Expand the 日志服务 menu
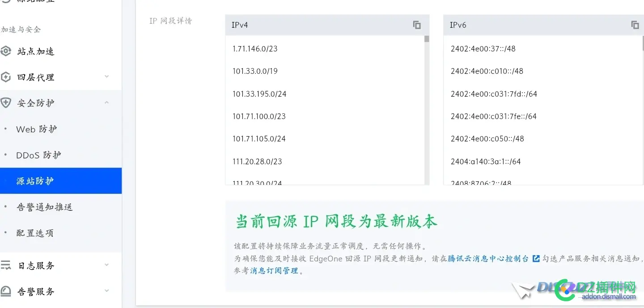The image size is (644, 308). point(106,265)
